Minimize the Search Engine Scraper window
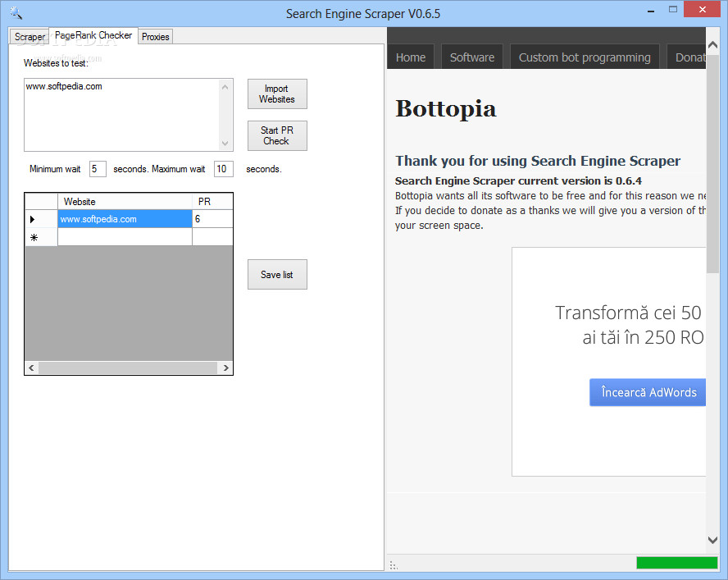728x580 pixels. [651, 10]
